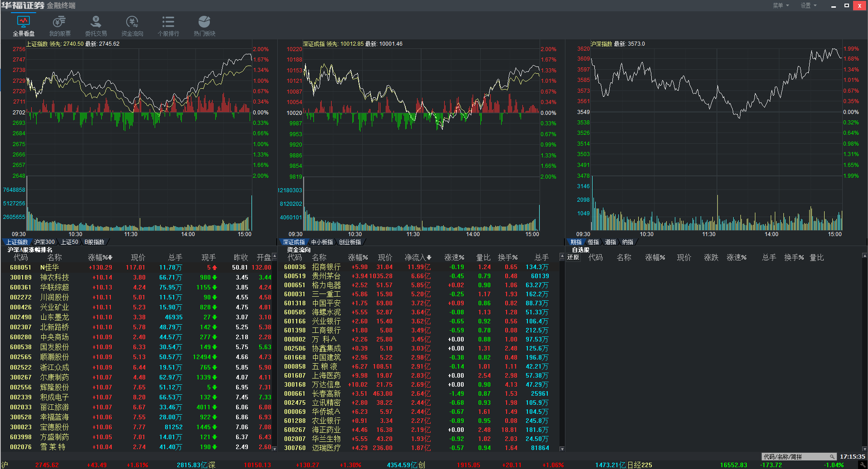Click the up arrow of the watchlist scrollbar
Screen dimensions: 868x469
(864, 256)
